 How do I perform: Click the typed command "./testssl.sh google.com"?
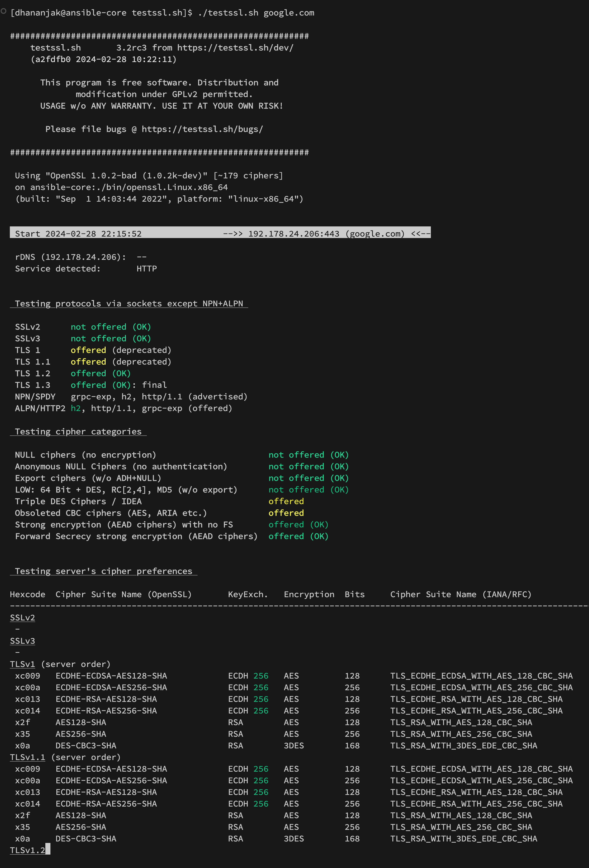(256, 13)
